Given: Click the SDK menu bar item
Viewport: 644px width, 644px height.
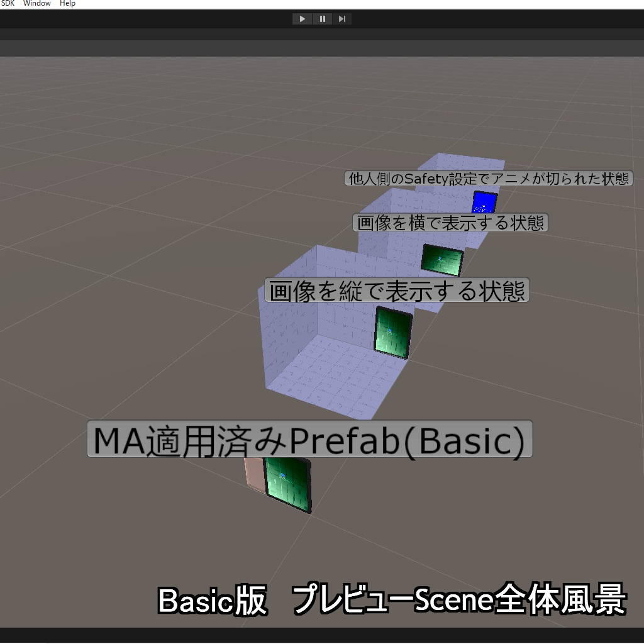Looking at the screenshot, I should pyautogui.click(x=8, y=3).
